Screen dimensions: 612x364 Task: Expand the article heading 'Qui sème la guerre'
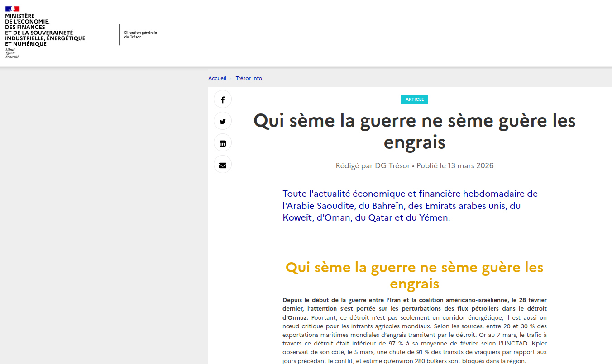pos(414,131)
